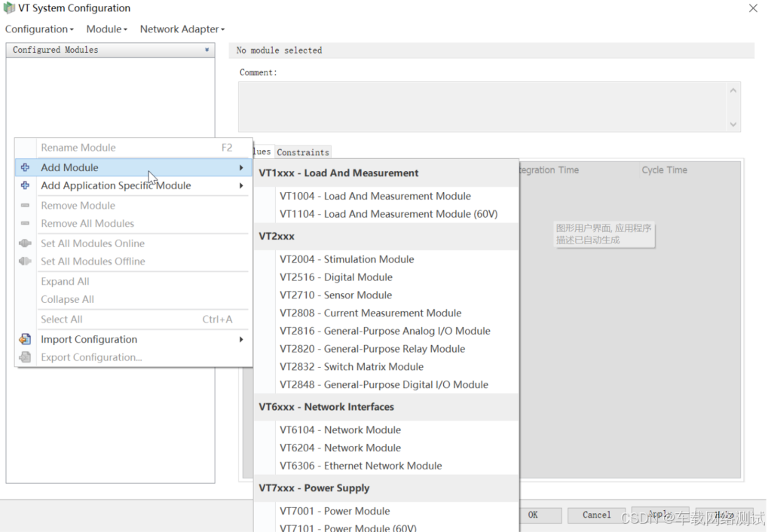This screenshot has width=768, height=532.
Task: Open the Configuration menu
Action: pyautogui.click(x=39, y=29)
